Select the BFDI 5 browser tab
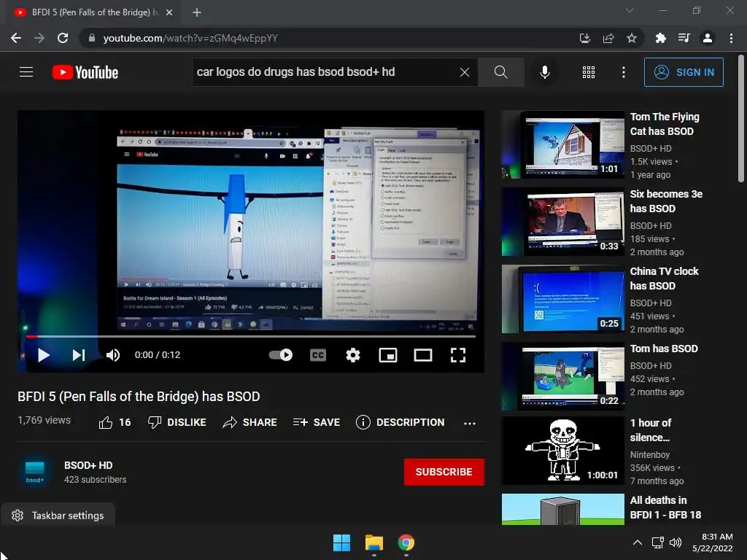Viewport: 747px width, 560px height. 93,12
